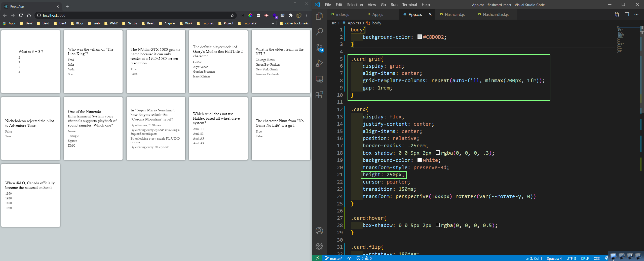Click the master branch indicator in status bar

[x=334, y=258]
